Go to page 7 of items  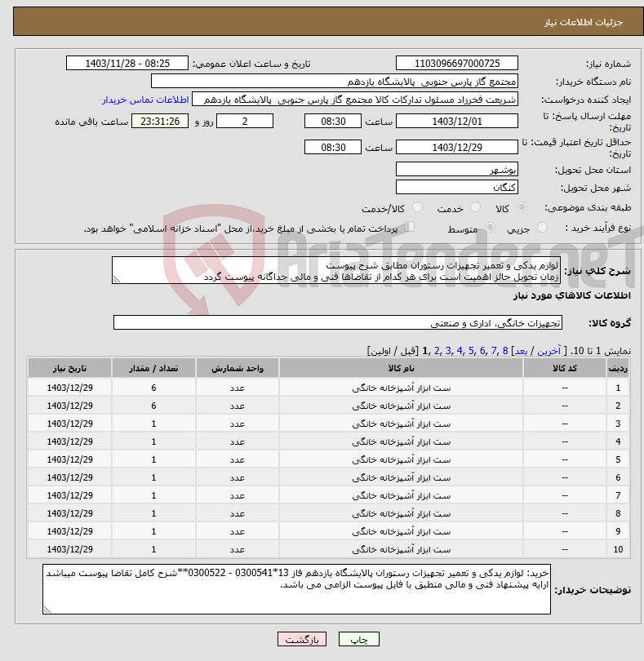494,351
